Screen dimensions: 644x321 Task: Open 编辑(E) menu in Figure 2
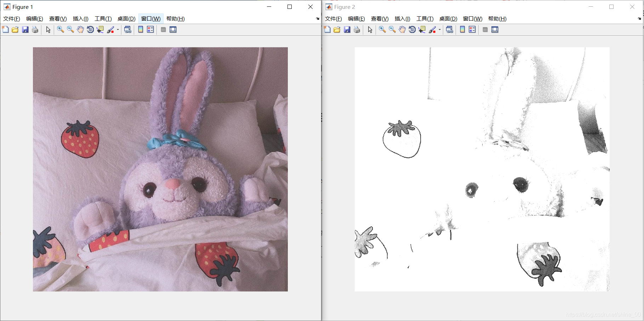[357, 19]
